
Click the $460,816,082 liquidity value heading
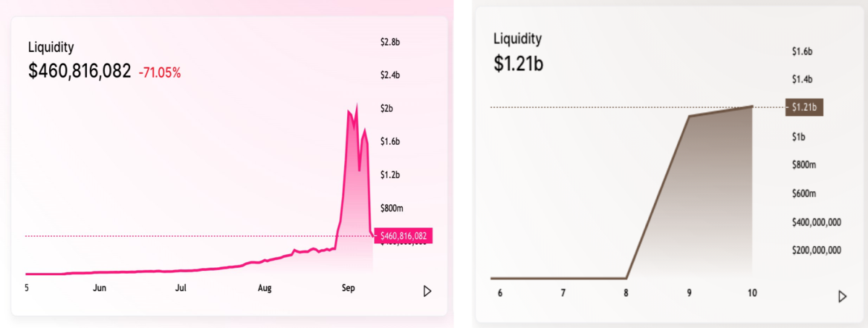80,71
